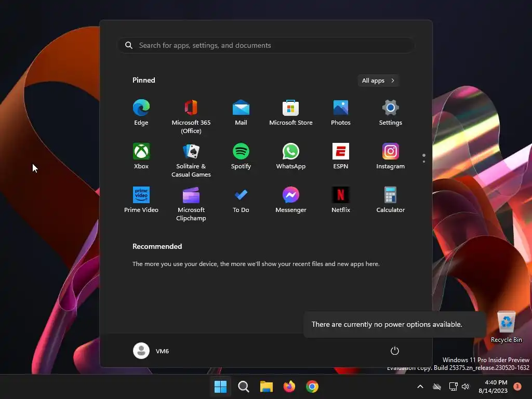
Task: Open Solitaire & Casual Games
Action: click(191, 160)
